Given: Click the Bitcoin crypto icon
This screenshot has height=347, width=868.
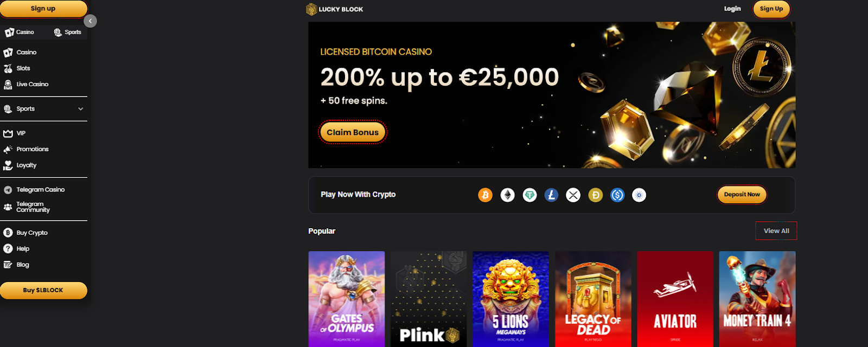Looking at the screenshot, I should tap(485, 195).
